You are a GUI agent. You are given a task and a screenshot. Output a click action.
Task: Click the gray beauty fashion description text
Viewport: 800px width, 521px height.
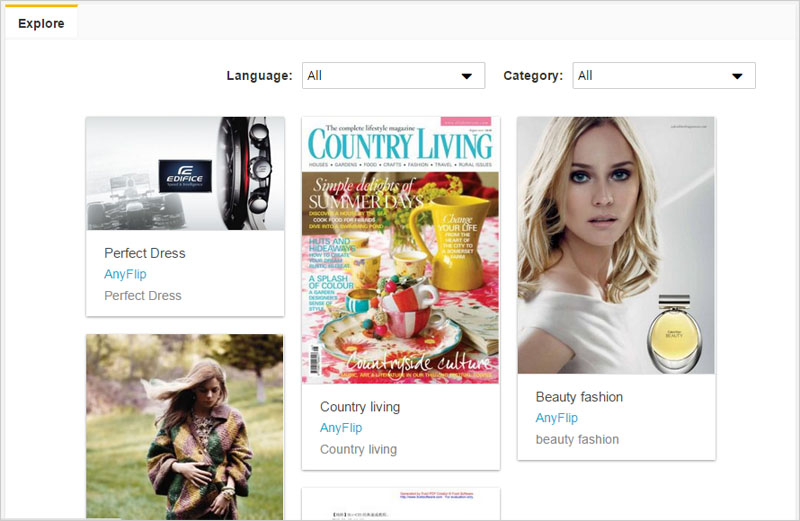point(577,439)
